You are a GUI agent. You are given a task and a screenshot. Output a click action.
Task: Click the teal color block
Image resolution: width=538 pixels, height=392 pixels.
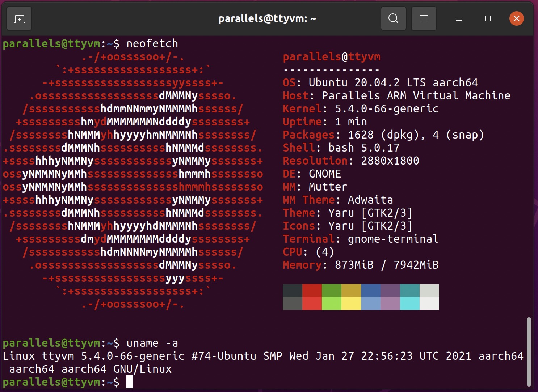point(410,290)
